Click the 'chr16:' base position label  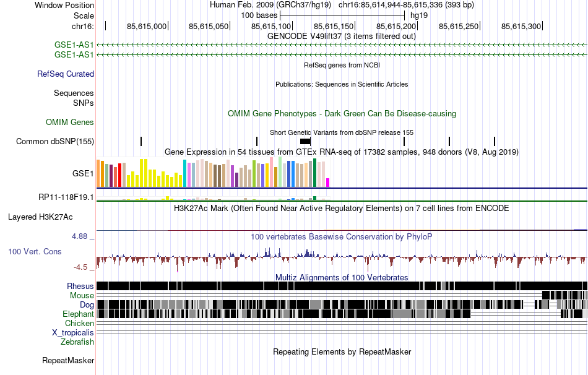tap(83, 26)
